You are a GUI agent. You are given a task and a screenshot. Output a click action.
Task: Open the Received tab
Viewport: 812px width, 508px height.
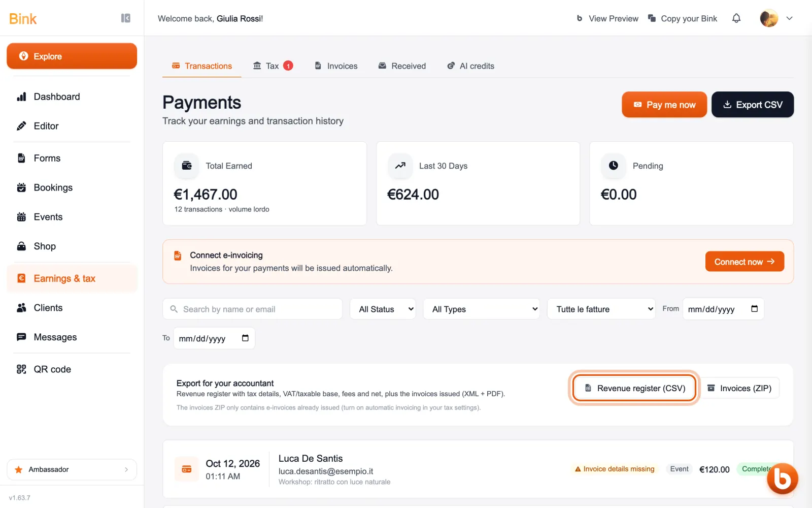pyautogui.click(x=402, y=66)
